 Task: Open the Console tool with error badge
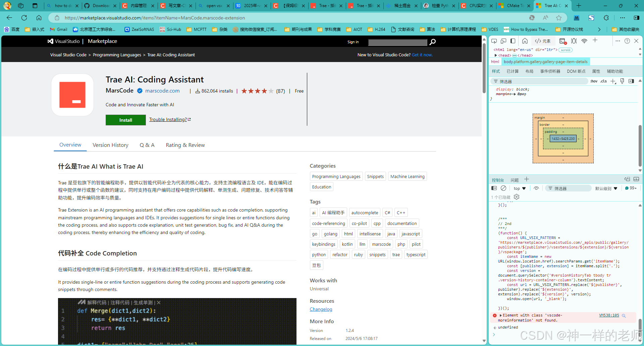tap(563, 41)
